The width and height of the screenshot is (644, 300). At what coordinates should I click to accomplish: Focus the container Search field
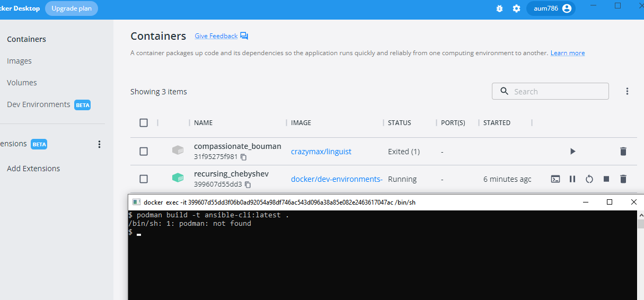tap(550, 91)
